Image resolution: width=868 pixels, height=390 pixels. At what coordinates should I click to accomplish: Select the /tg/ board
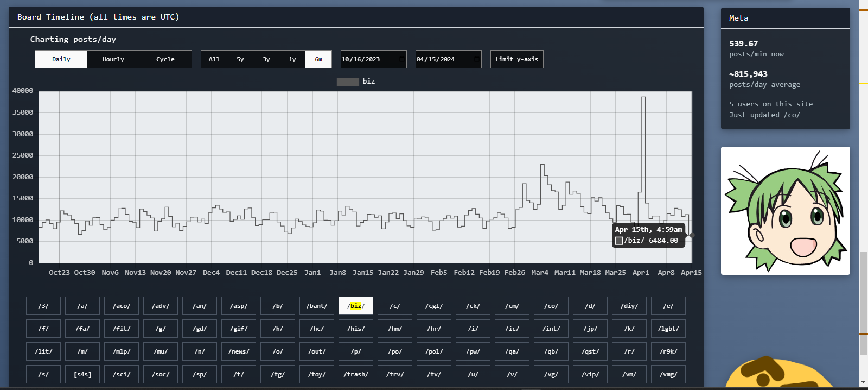tap(278, 374)
